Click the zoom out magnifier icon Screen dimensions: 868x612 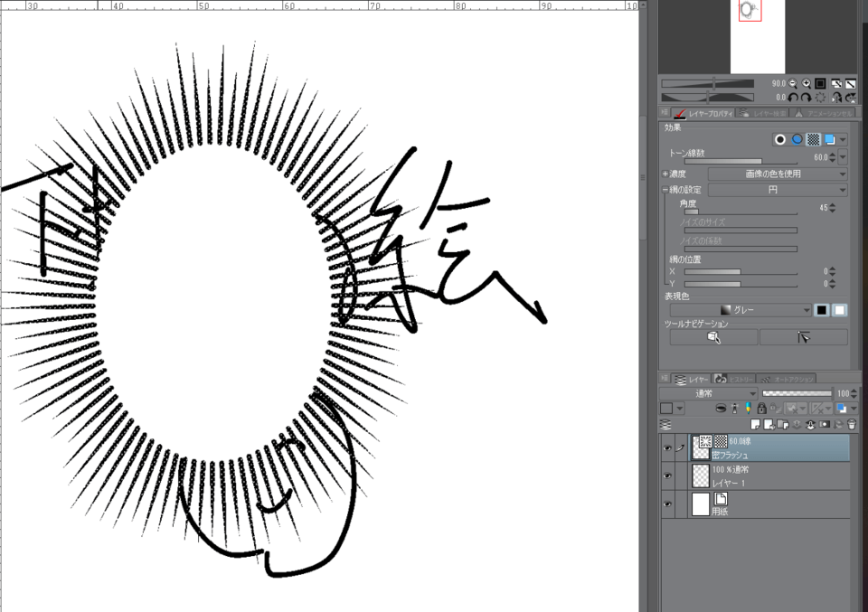tap(793, 83)
